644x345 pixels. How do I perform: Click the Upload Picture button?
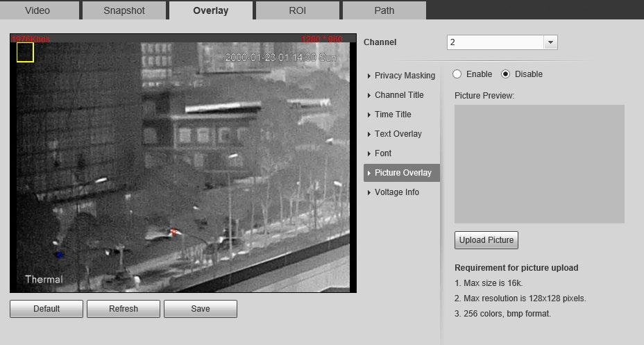(486, 240)
